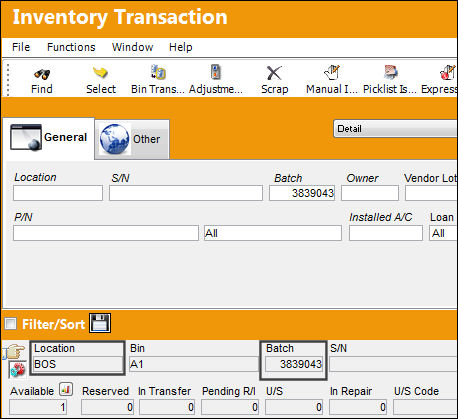The width and height of the screenshot is (458, 419).
Task: Click the Location search input field
Action: [x=58, y=193]
